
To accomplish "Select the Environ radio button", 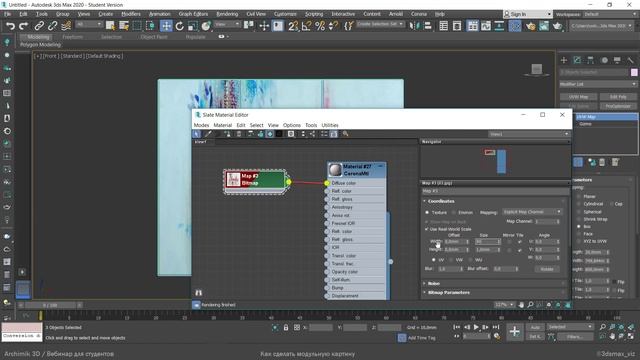I will (x=454, y=212).
